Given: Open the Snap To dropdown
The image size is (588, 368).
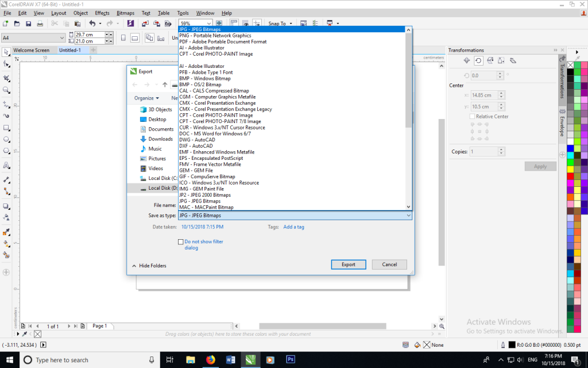Looking at the screenshot, I should (280, 23).
